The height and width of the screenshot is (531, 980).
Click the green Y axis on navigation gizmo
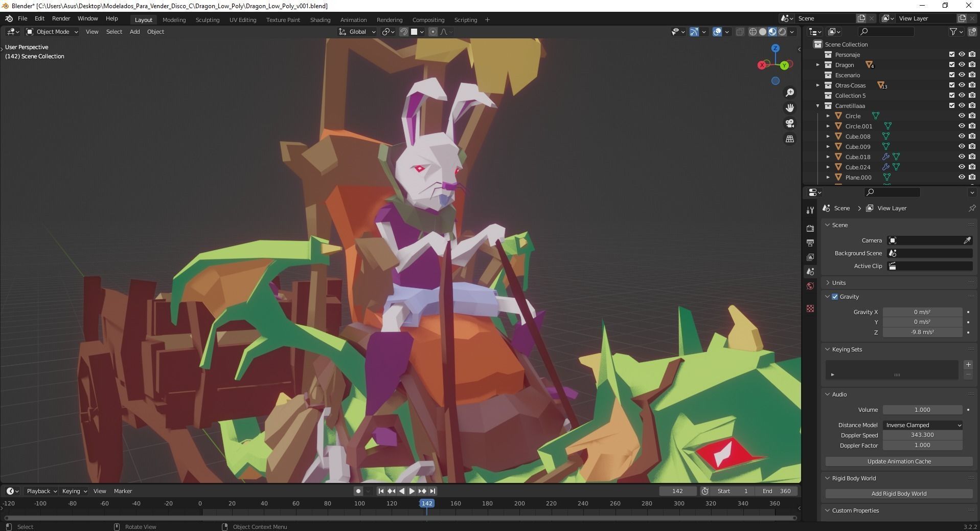pos(784,65)
